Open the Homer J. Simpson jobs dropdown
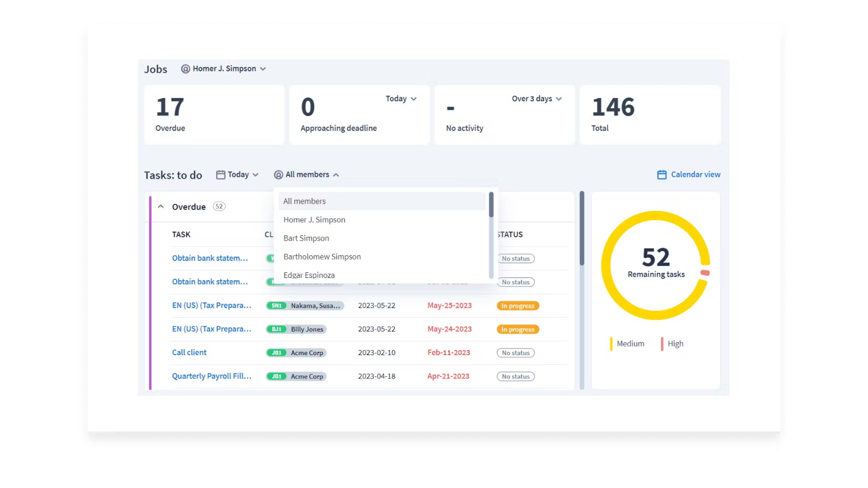Screen dimensions: 868x488 224,69
